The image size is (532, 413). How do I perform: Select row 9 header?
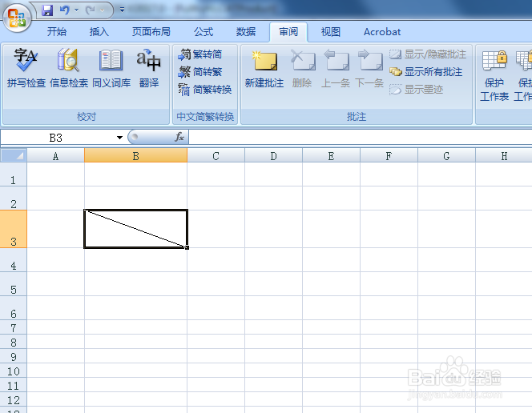[x=14, y=356]
